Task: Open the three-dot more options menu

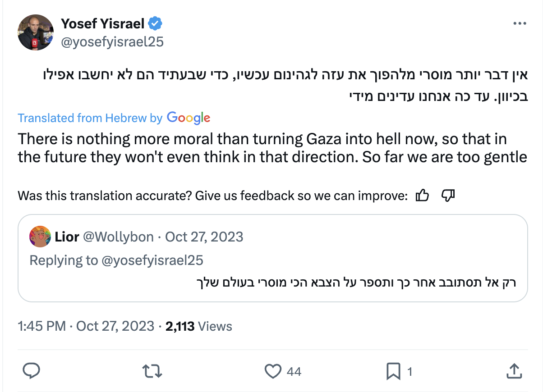Action: tap(520, 24)
